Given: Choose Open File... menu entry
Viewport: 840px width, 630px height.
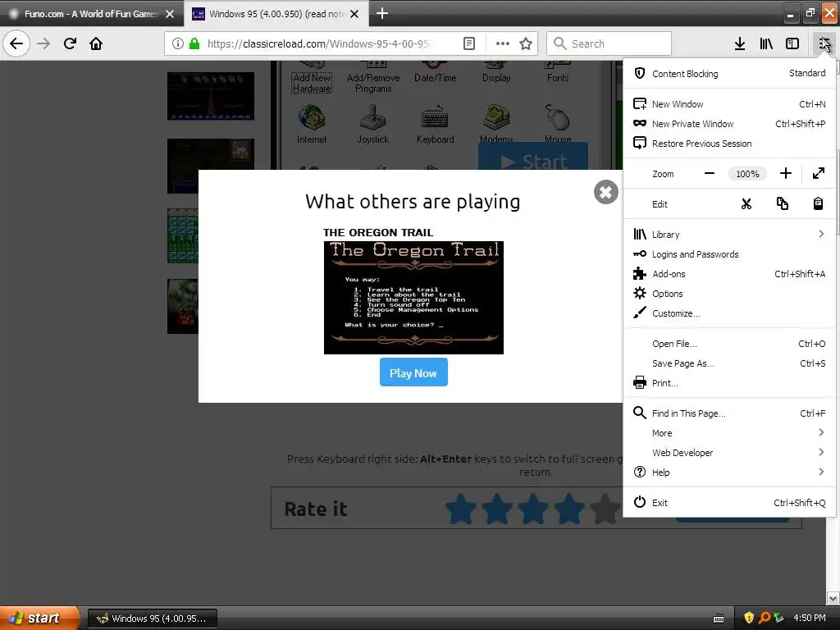Looking at the screenshot, I should [729, 344].
